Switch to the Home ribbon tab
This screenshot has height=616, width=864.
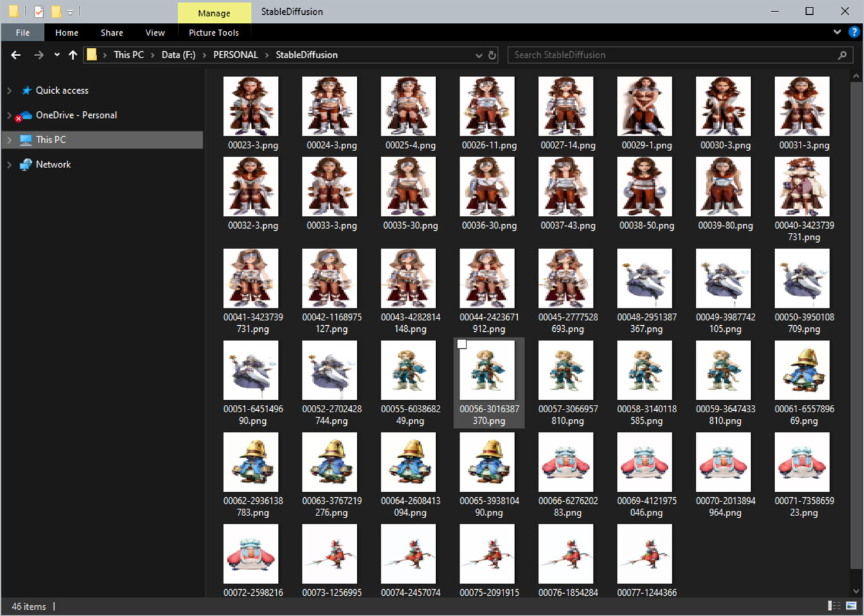[67, 32]
